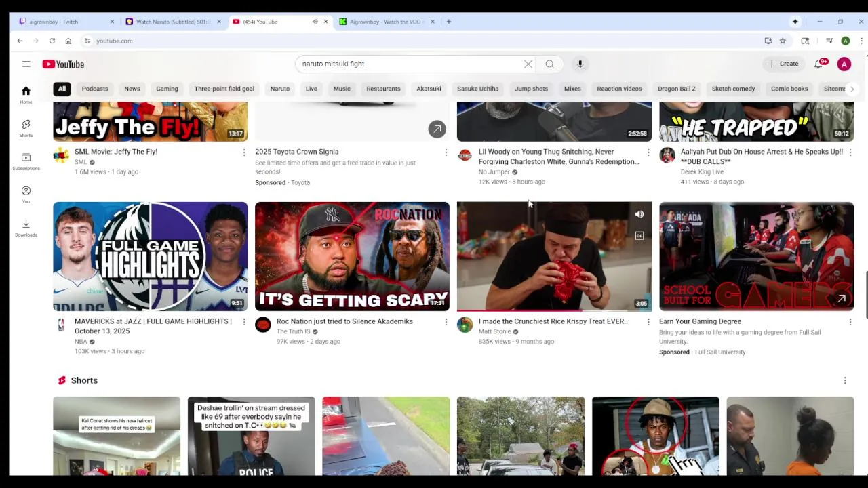The image size is (868, 488).
Task: Go to Home in sidebar
Action: point(26,95)
